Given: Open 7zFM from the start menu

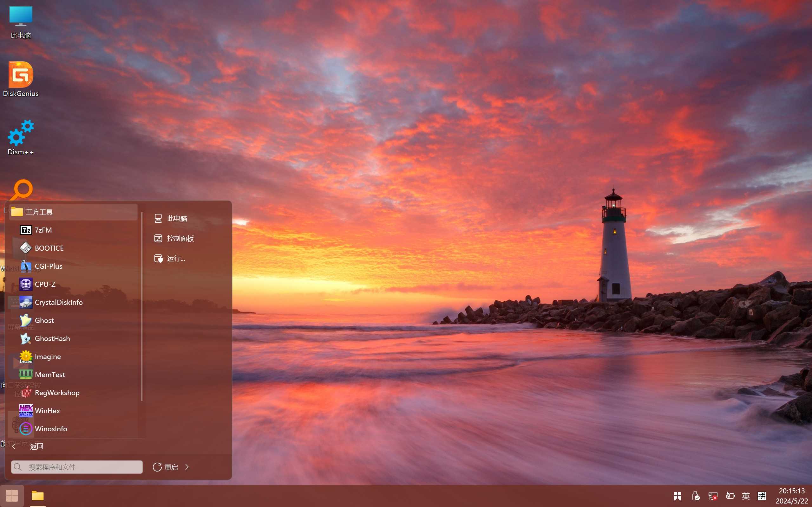Looking at the screenshot, I should [x=43, y=230].
